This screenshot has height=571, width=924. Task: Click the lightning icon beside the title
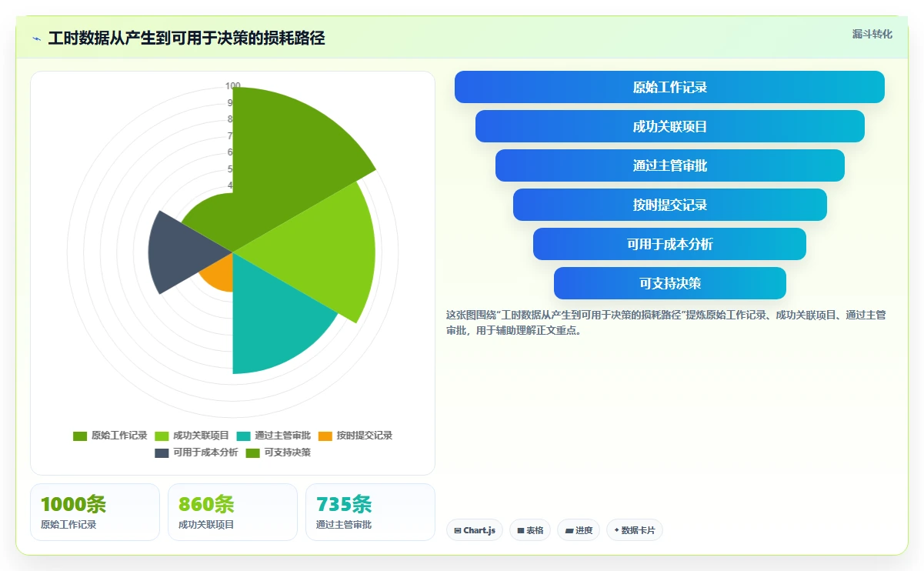(36, 38)
